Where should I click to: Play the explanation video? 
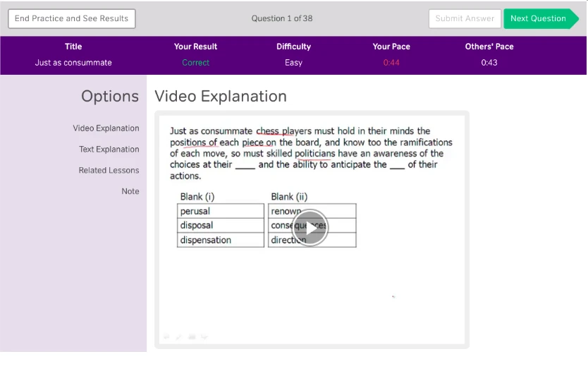click(x=310, y=228)
